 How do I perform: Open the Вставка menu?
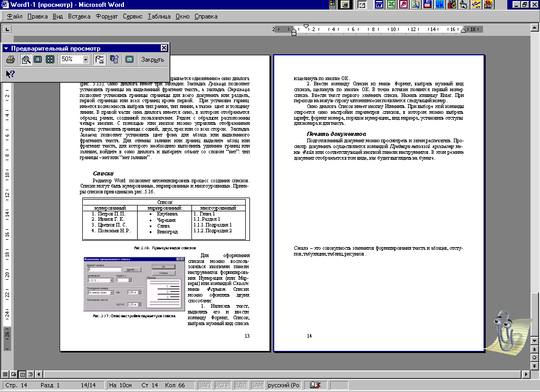pos(79,16)
